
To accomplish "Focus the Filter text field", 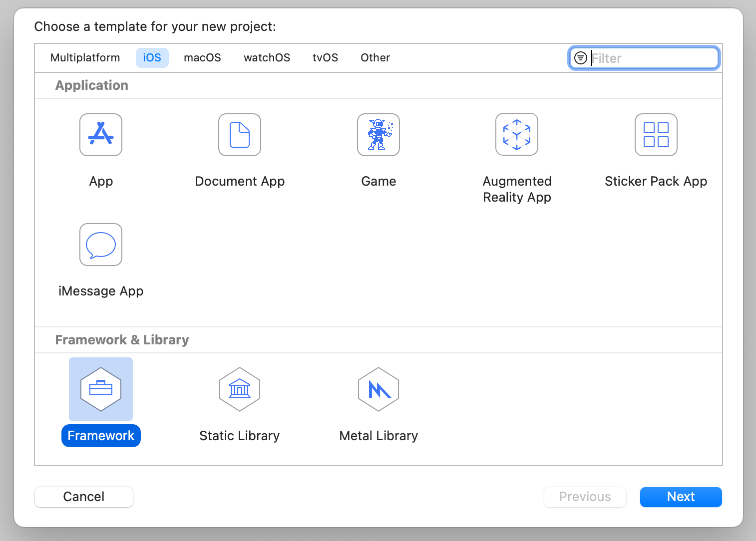I will 644,58.
